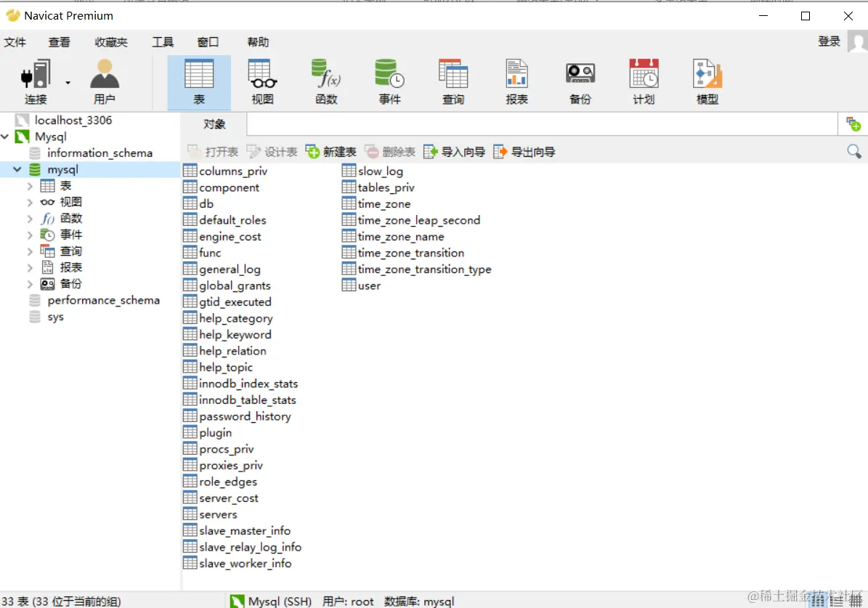Click the slow_log table icon
The height and width of the screenshot is (608, 868).
pos(349,171)
